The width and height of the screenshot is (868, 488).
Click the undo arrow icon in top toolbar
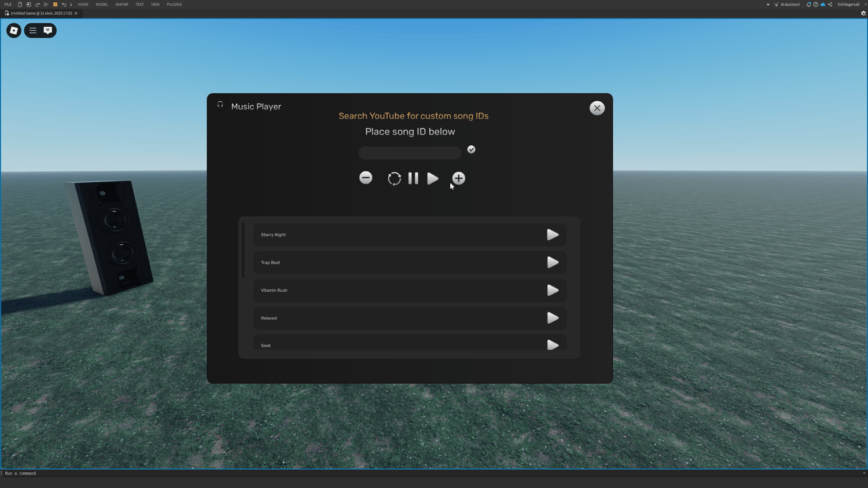click(64, 5)
